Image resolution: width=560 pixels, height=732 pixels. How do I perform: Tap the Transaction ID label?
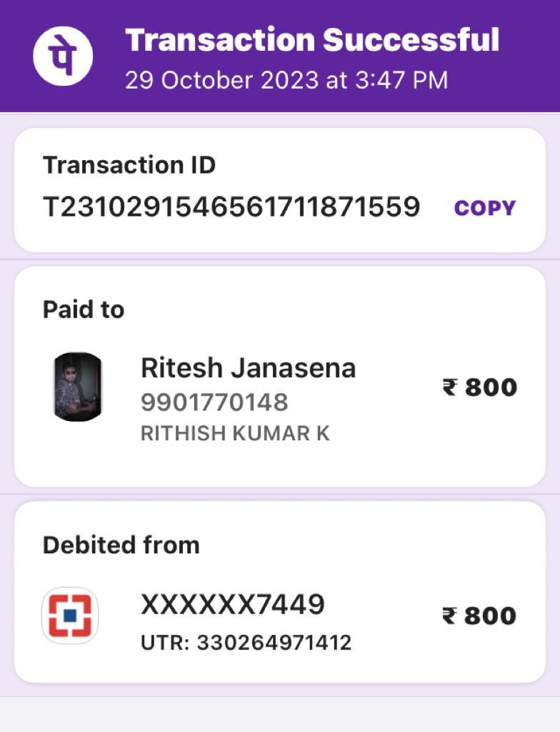[129, 165]
